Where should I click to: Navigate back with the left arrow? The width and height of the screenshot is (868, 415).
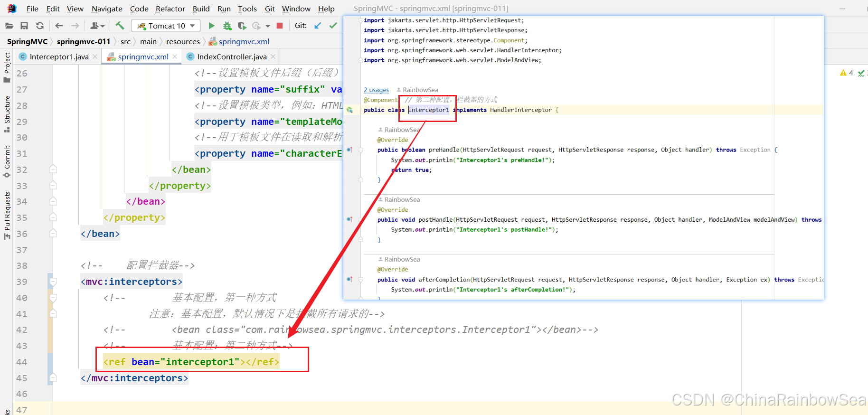click(x=59, y=26)
